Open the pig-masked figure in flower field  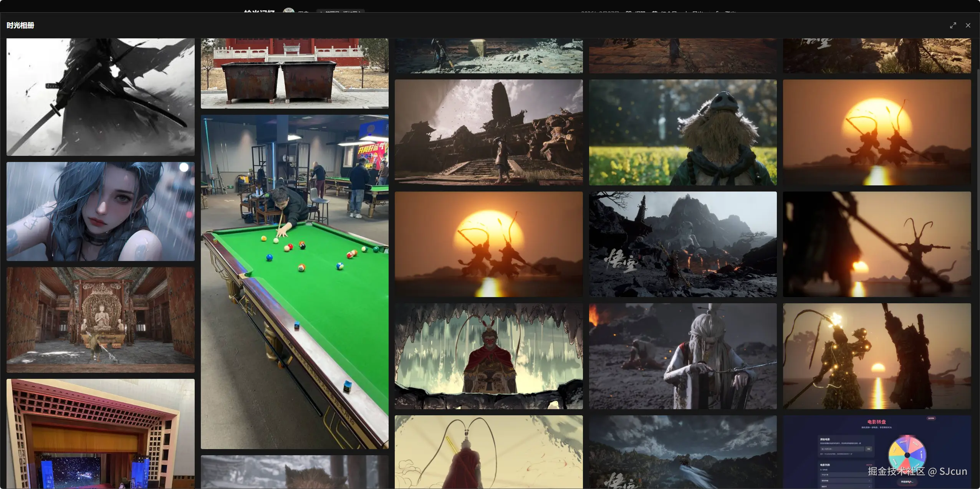point(682,132)
